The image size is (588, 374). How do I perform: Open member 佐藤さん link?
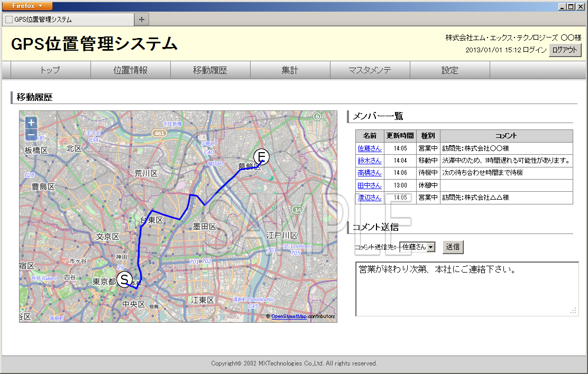point(369,148)
